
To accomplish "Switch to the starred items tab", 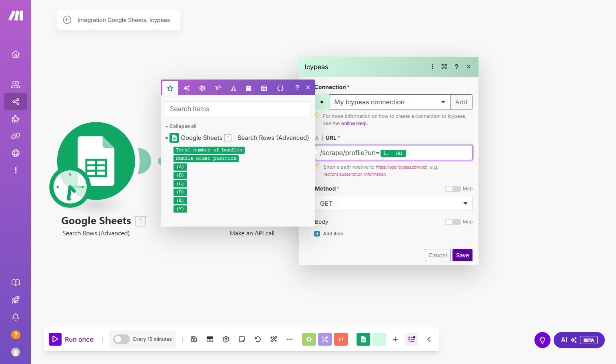I will point(170,88).
